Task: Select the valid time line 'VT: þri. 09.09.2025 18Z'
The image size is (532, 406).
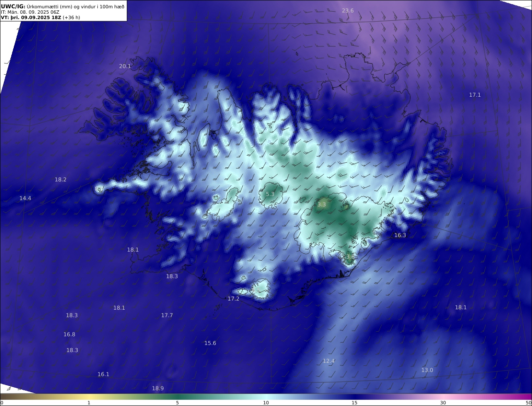Action: point(31,17)
